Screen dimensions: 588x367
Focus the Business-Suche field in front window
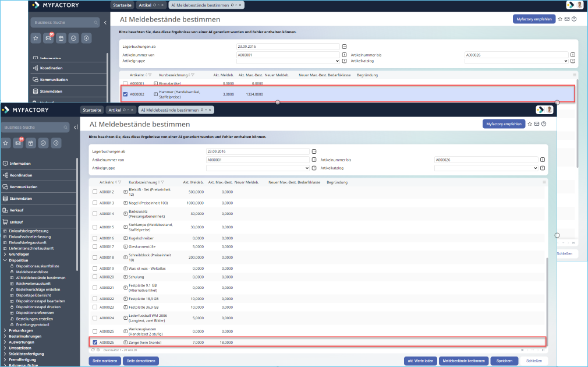35,127
